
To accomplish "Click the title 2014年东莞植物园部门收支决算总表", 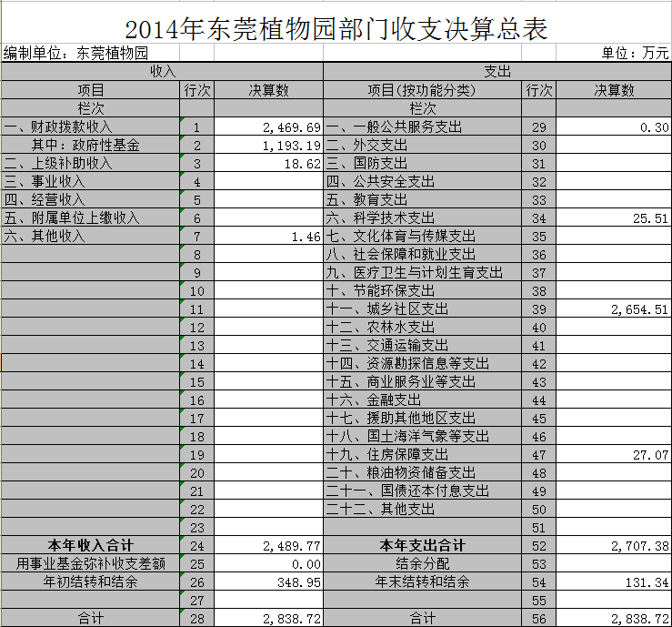I will 336,28.
